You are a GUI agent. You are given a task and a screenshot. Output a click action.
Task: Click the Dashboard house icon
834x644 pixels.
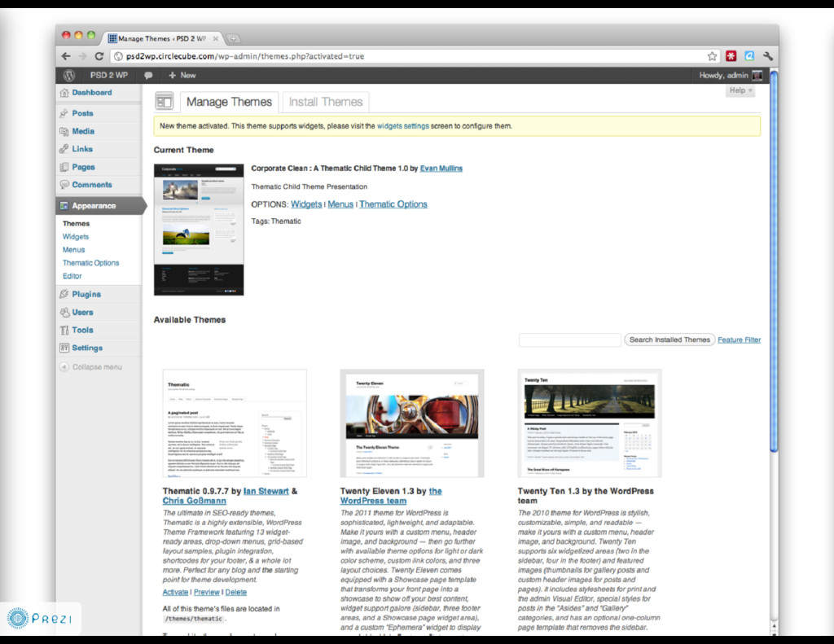[64, 93]
